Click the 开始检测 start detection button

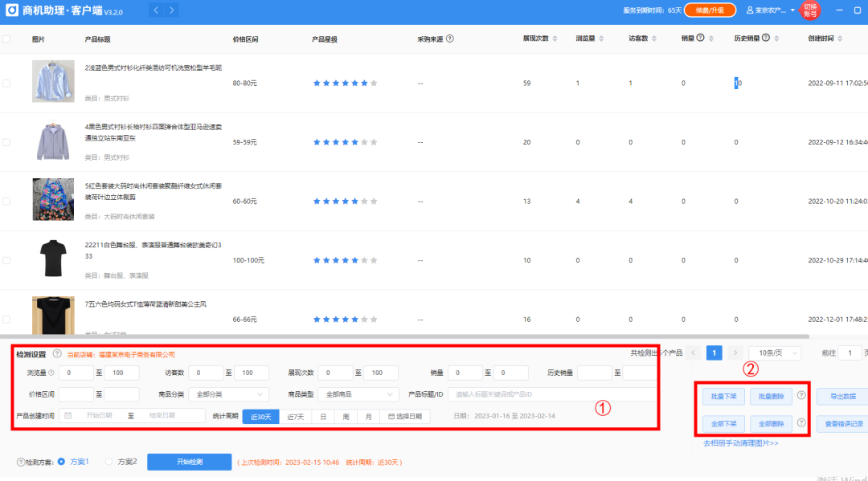[x=189, y=463]
